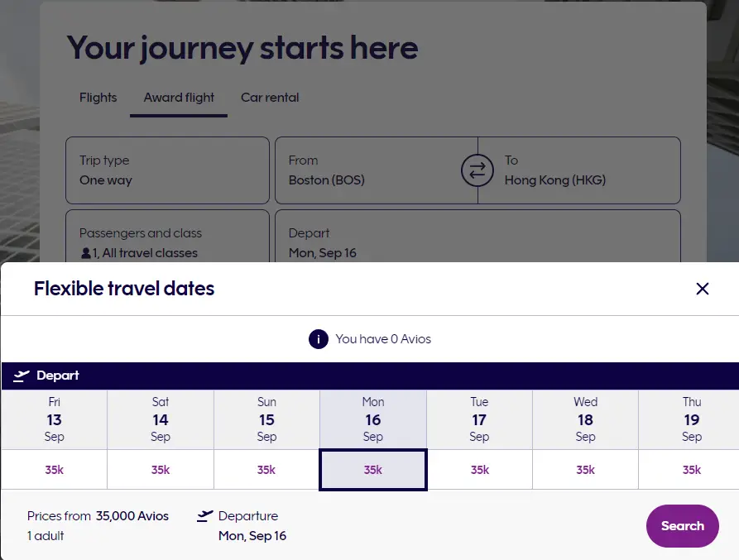Click the Avios info icon
The height and width of the screenshot is (560, 739).
coord(318,339)
